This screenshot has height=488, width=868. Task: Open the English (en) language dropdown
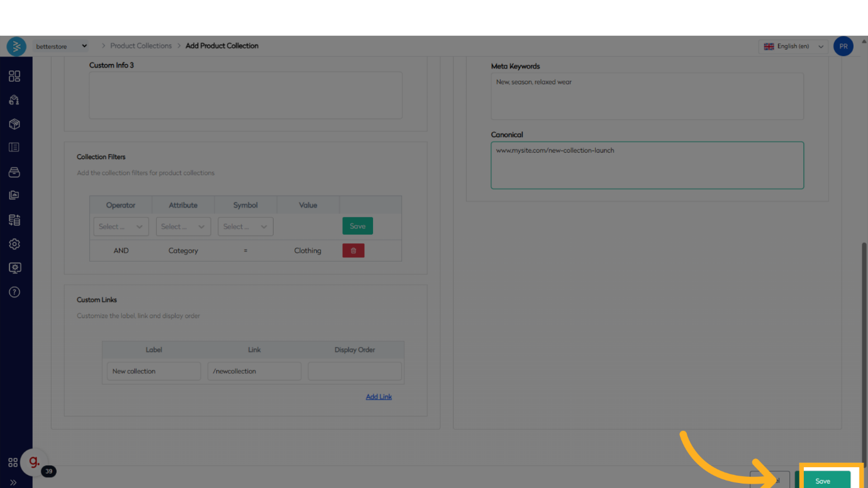click(793, 46)
